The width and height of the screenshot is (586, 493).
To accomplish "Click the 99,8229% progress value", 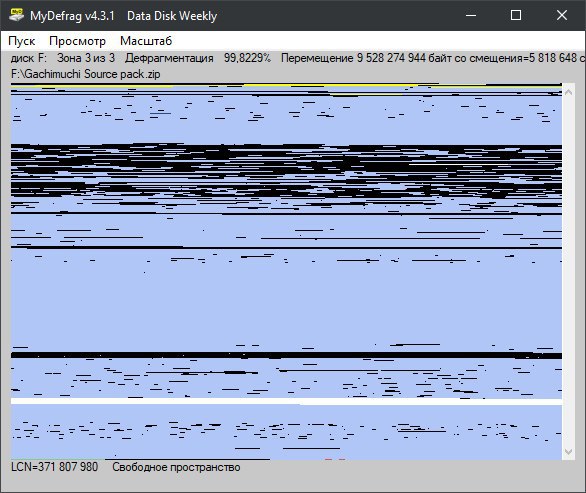I will point(247,58).
